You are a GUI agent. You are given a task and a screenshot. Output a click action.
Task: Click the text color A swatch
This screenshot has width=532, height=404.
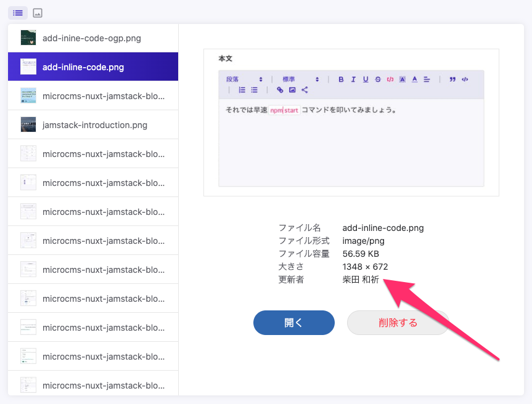click(414, 79)
